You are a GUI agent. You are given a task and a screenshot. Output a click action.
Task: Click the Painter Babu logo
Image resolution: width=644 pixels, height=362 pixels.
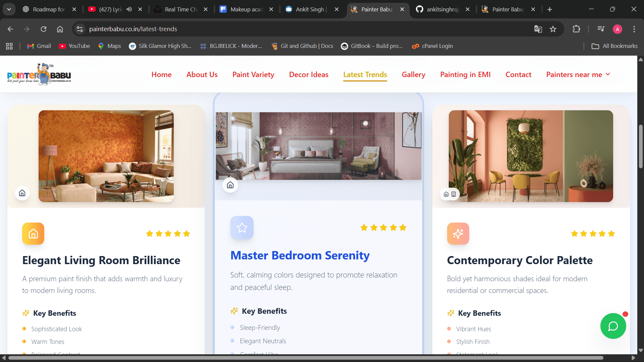(39, 74)
